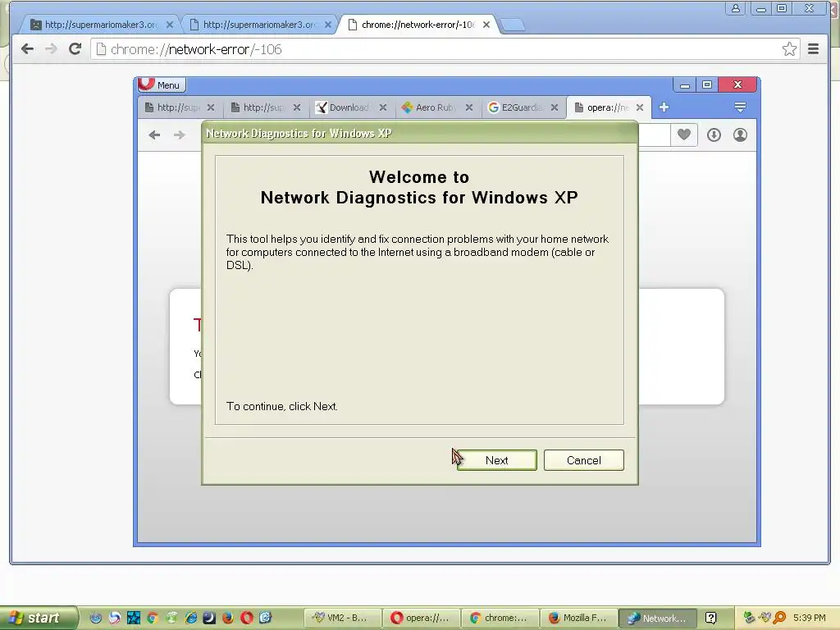Screen dimensions: 840x630
Task: Open Opera's account profile icon
Action: click(741, 135)
